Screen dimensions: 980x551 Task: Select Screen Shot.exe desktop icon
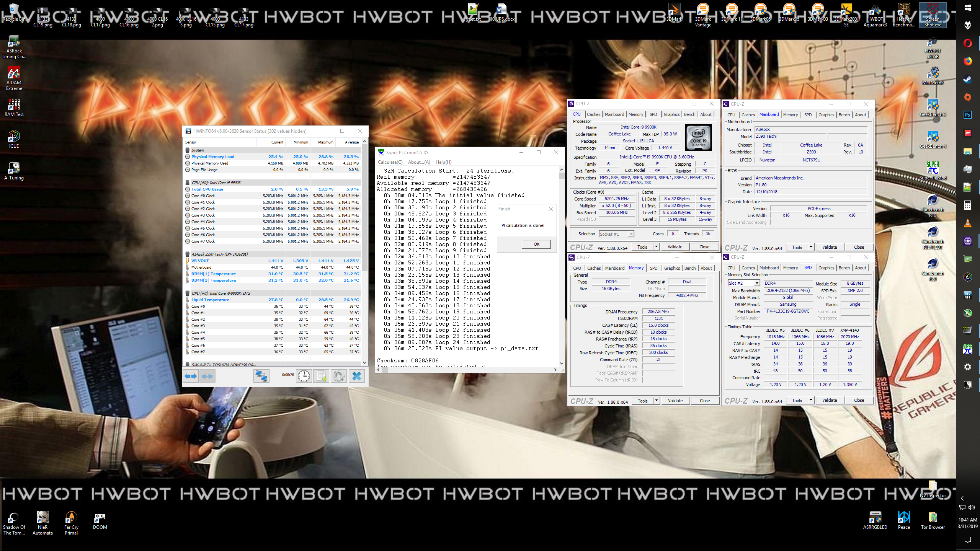933,15
